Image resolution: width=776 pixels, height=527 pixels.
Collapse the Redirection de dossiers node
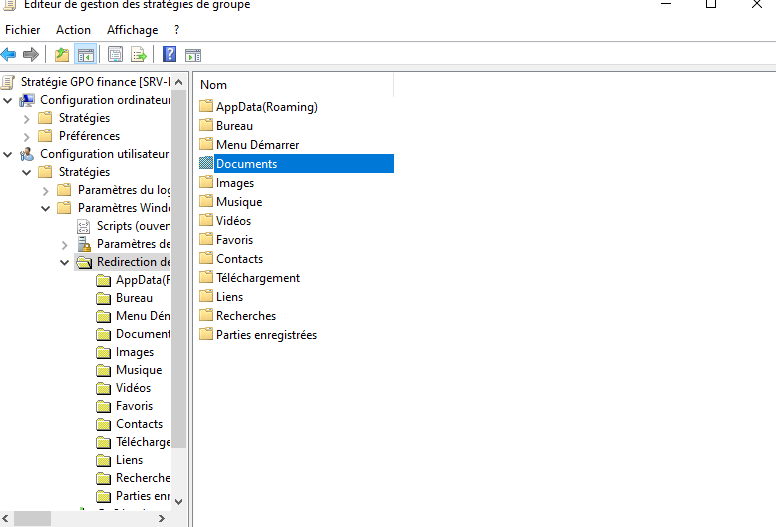(65, 262)
